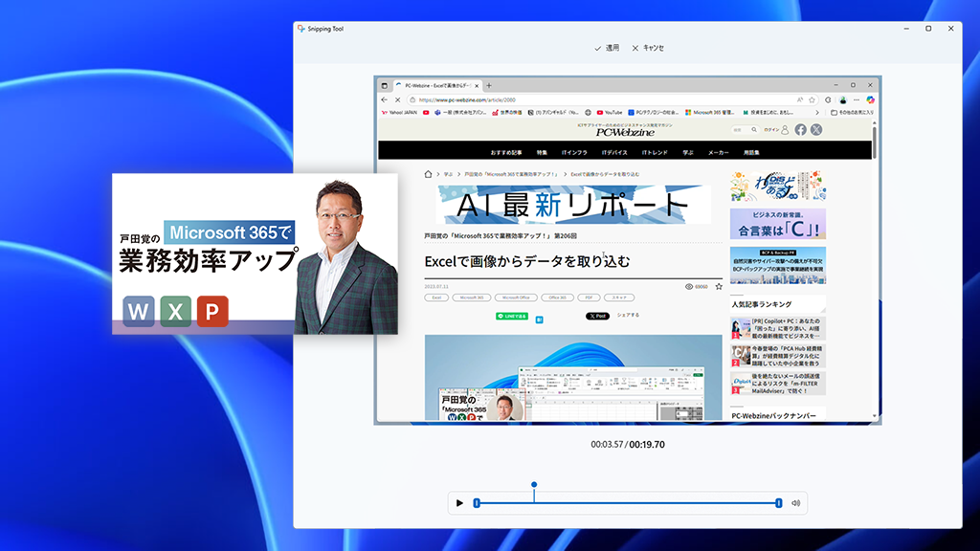
Task: Click the read aloud icon in the address bar
Action: click(800, 99)
